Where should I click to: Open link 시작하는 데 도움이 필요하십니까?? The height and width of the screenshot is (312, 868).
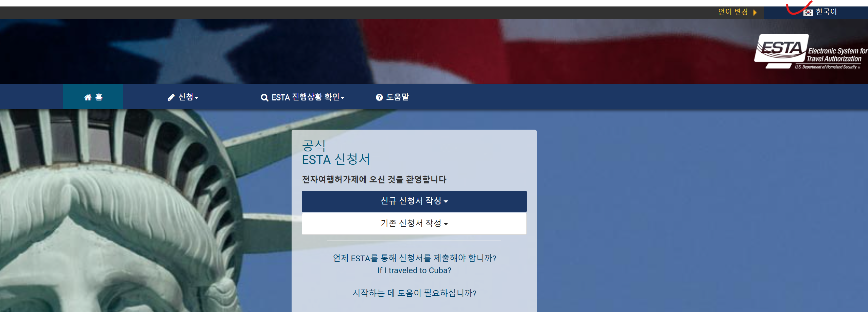414,293
